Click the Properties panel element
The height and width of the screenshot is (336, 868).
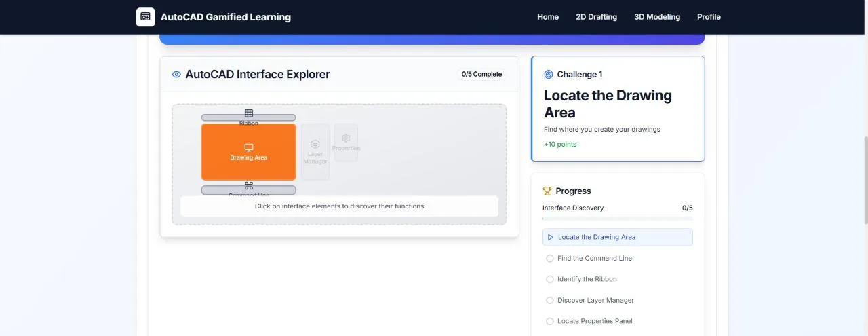pos(346,143)
